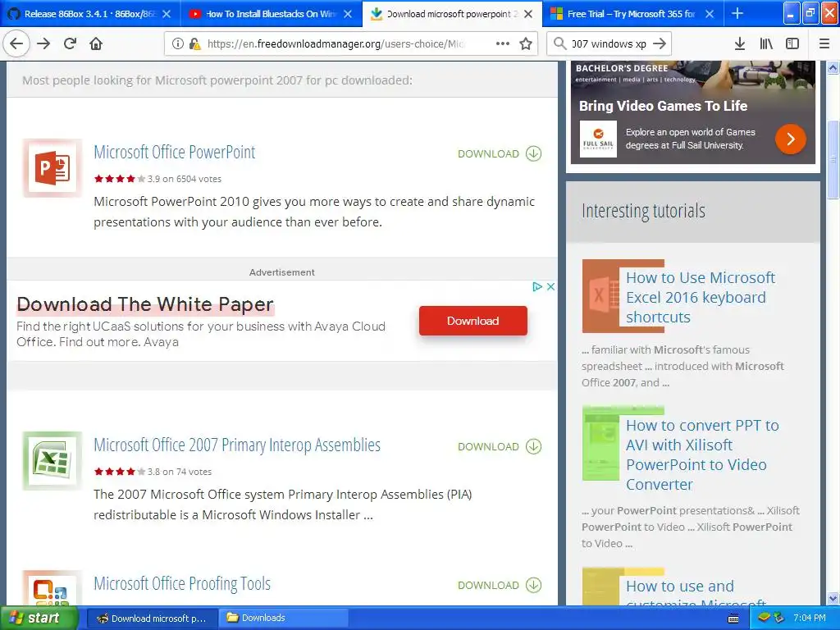This screenshot has height=630, width=840.
Task: Open the Library bookmarks menu
Action: 766,44
